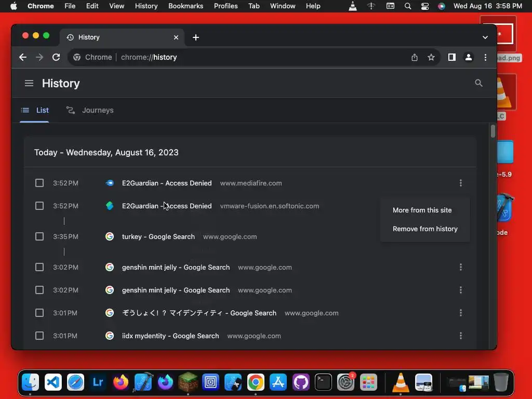Screen dimensions: 532x399
Task: Open Spotlight search in menu bar
Action: (x=407, y=6)
